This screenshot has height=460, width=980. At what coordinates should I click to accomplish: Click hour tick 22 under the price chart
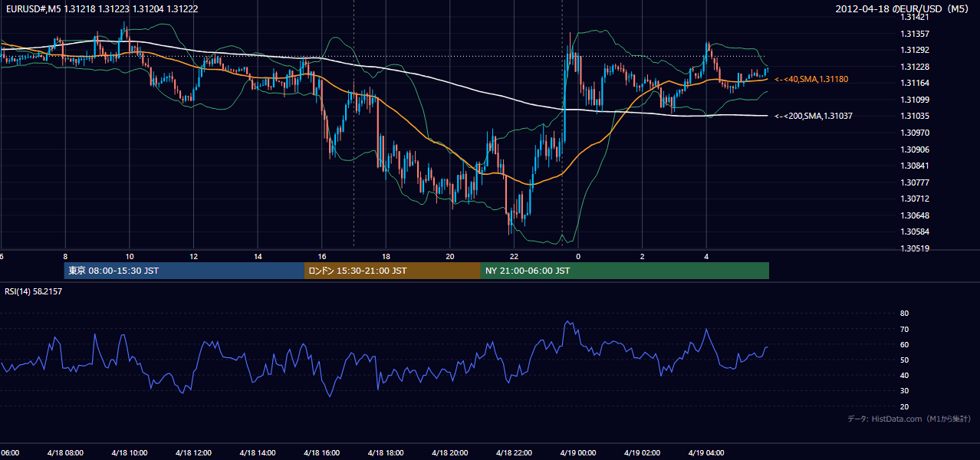point(515,257)
